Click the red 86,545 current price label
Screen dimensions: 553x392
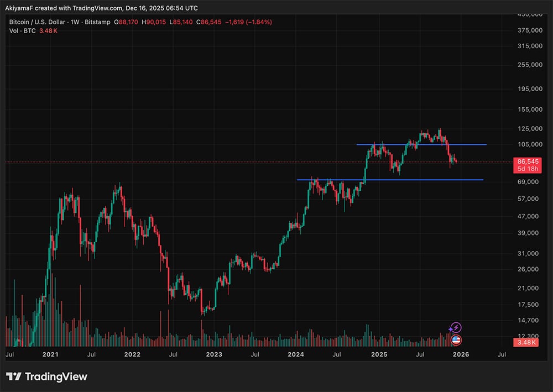point(528,161)
